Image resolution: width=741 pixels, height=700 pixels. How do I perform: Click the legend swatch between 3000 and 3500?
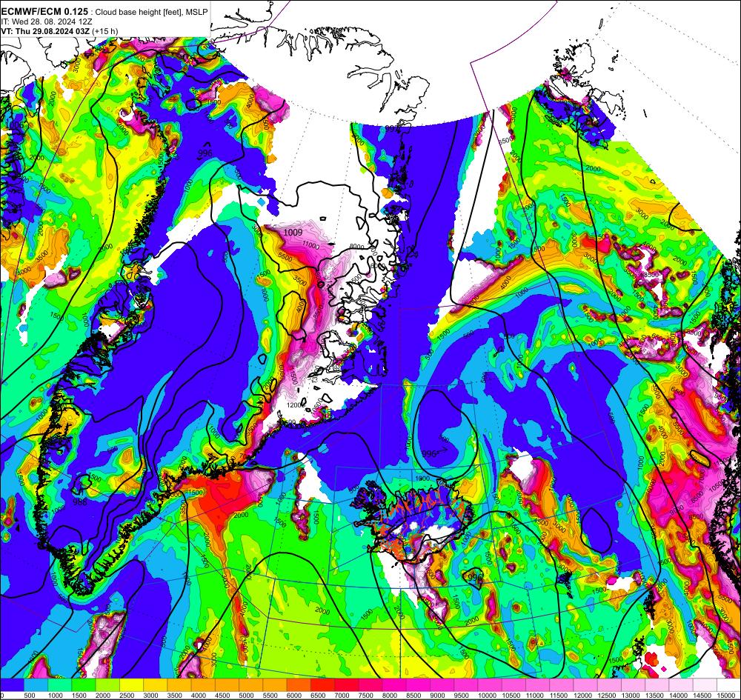pyautogui.click(x=156, y=685)
